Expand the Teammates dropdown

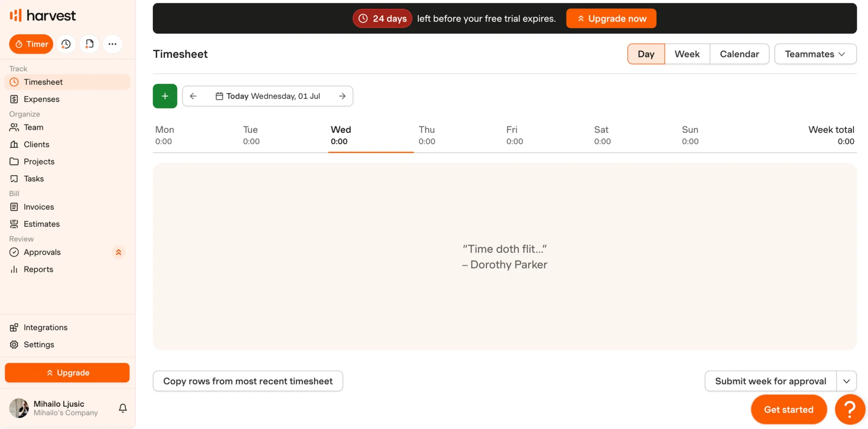pos(815,54)
